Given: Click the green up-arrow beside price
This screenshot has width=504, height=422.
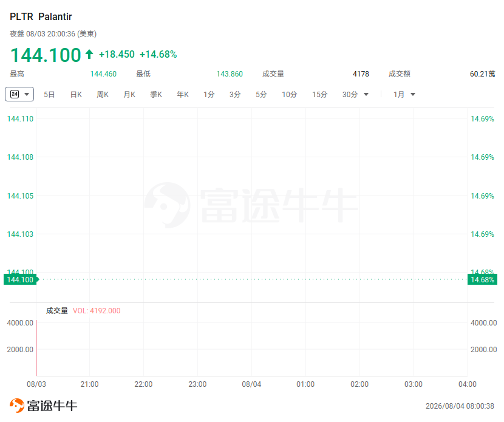Looking at the screenshot, I should [89, 54].
